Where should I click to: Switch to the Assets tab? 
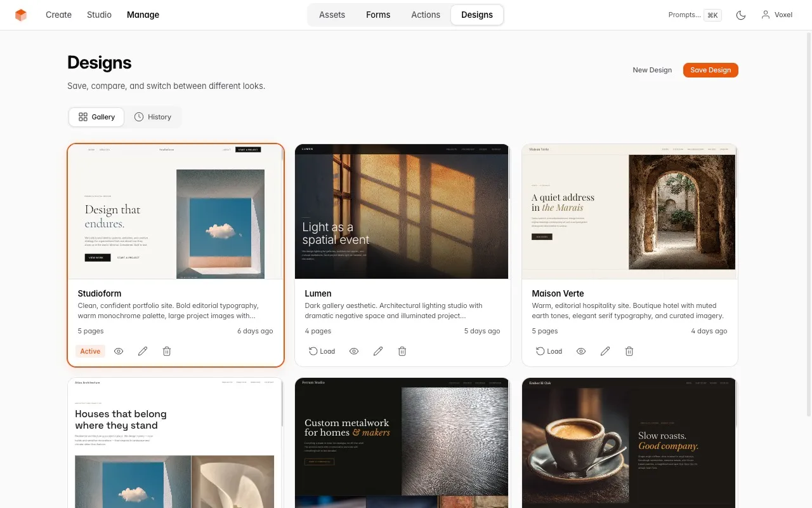tap(332, 15)
